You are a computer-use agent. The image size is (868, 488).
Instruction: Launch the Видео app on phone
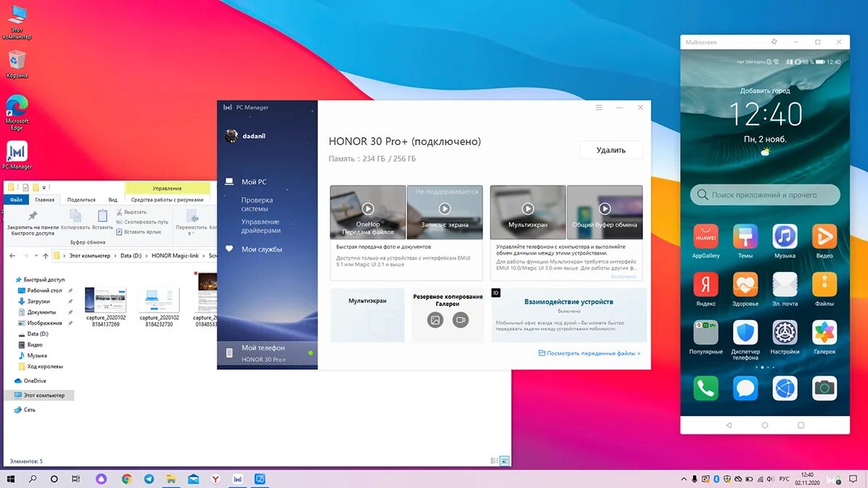824,237
